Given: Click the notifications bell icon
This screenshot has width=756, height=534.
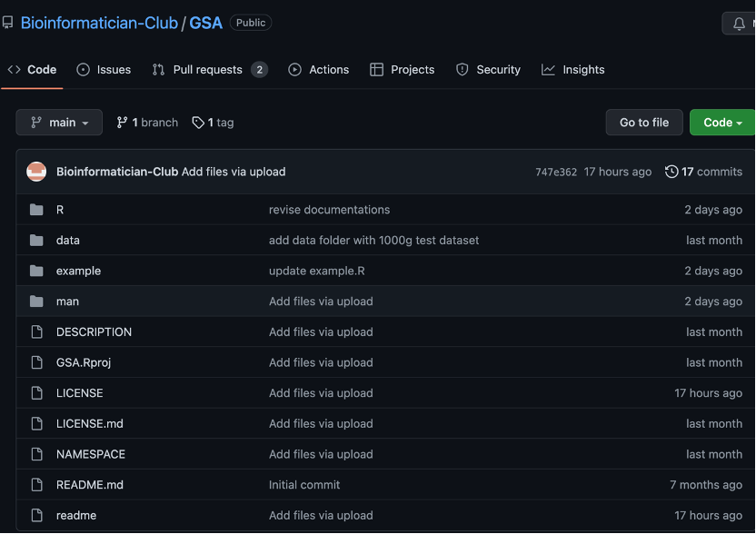Looking at the screenshot, I should point(738,24).
